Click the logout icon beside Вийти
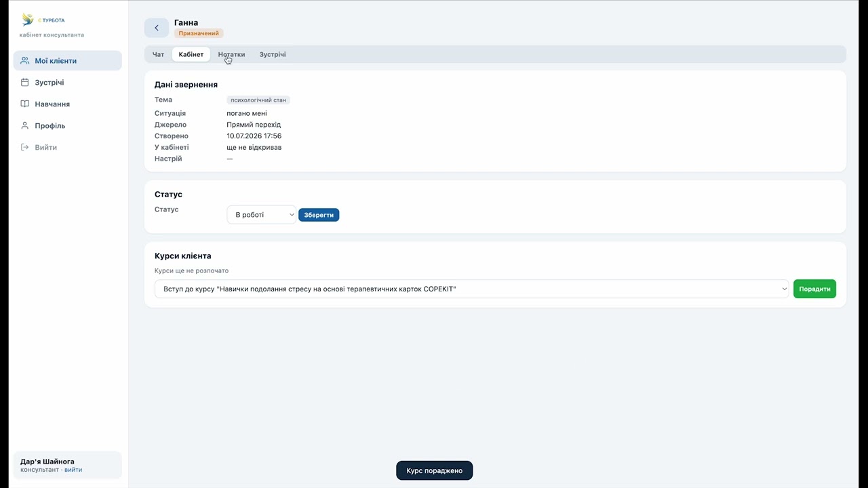 tap(25, 147)
